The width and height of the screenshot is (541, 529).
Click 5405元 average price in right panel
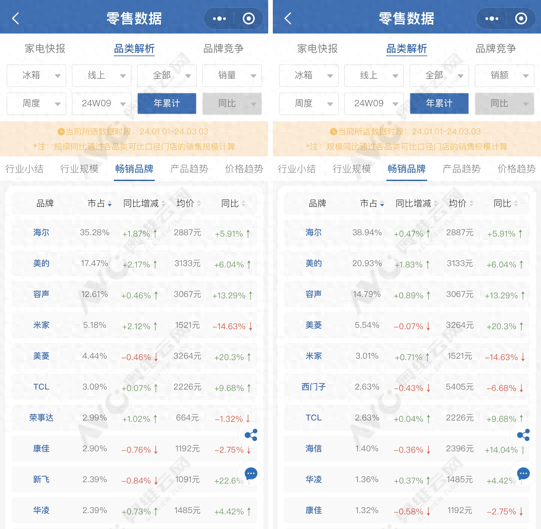pos(460,387)
